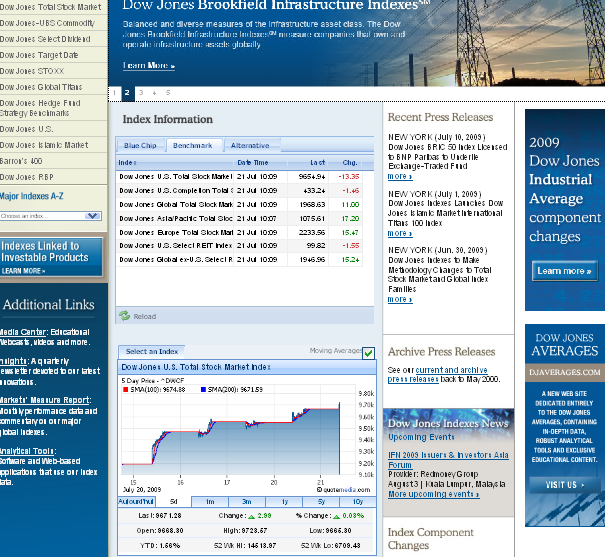This screenshot has height=557, width=605.
Task: Open the Analytical Tools link
Action: pyautogui.click(x=28, y=451)
